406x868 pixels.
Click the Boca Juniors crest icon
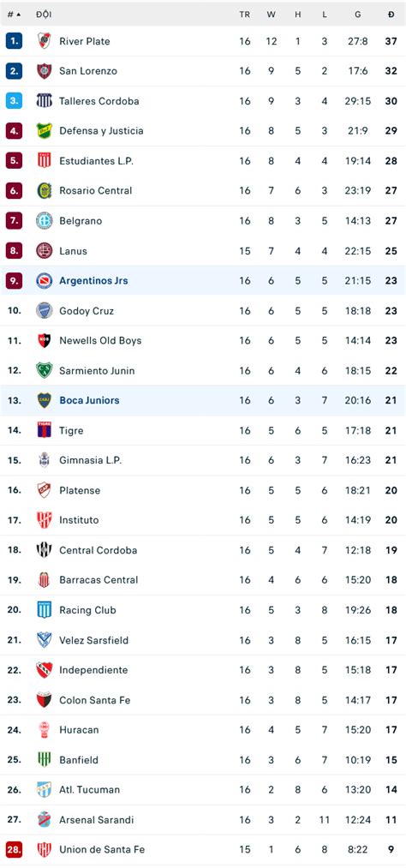click(45, 400)
